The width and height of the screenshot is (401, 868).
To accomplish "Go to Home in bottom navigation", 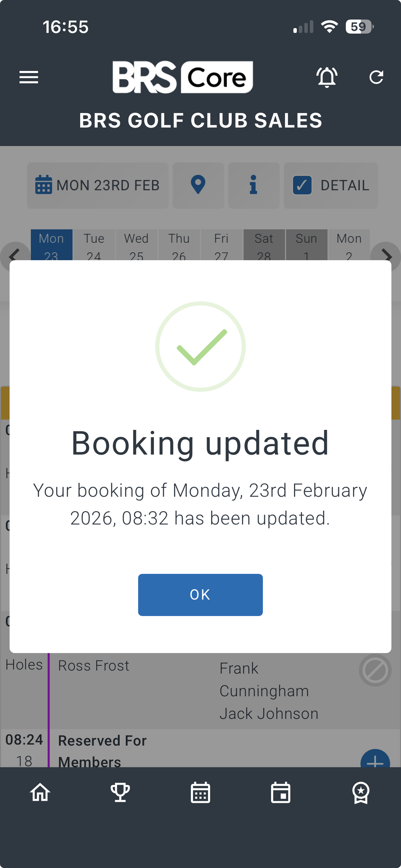I will (40, 793).
